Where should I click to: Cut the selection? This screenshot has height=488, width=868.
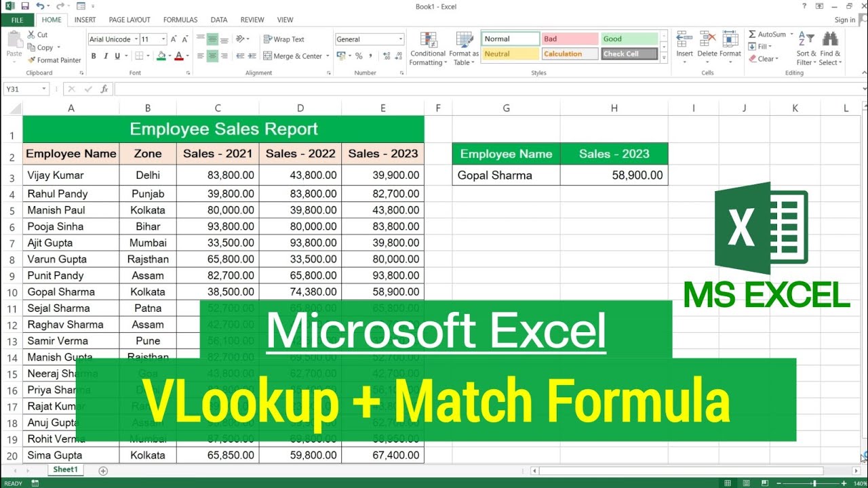click(38, 35)
